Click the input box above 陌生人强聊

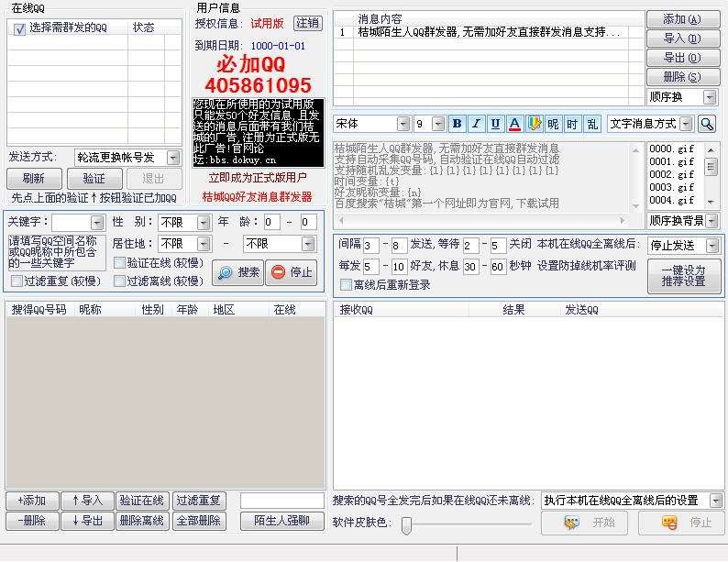click(281, 501)
